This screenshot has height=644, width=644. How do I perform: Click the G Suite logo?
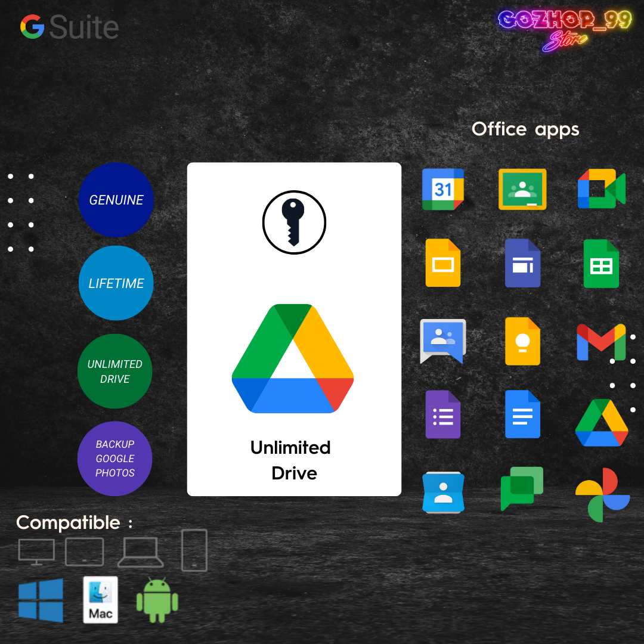[69, 27]
